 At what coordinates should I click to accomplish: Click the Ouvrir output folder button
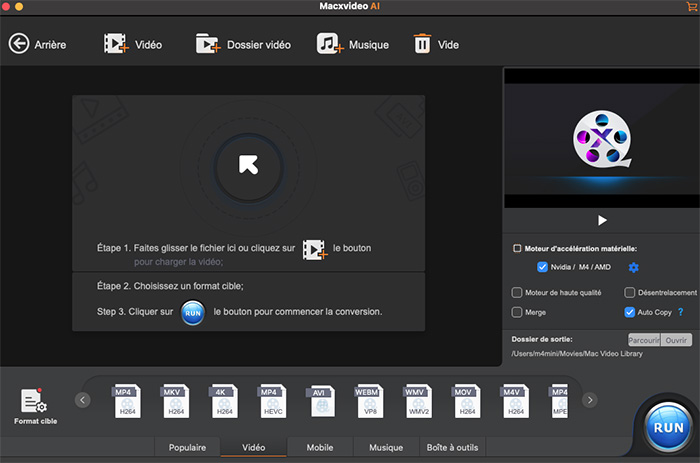coord(676,340)
